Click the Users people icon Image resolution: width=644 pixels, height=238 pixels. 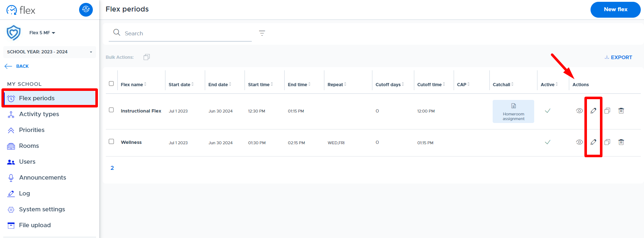(x=11, y=162)
